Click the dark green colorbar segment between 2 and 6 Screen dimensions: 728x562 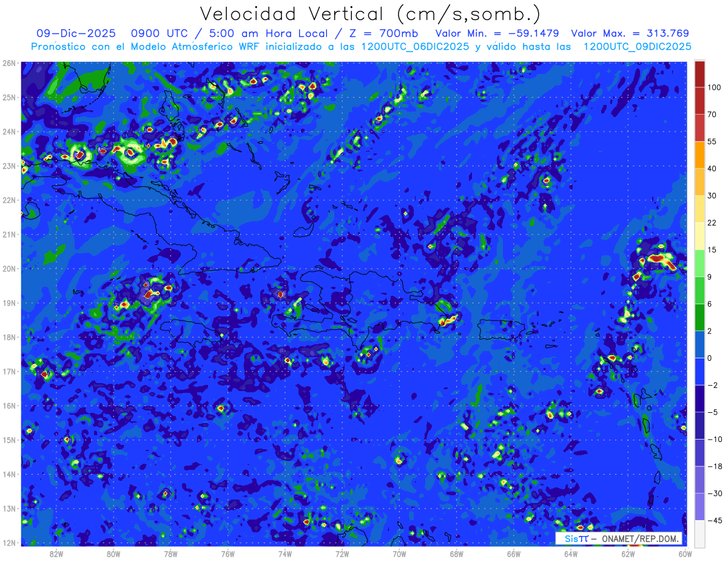tap(699, 317)
